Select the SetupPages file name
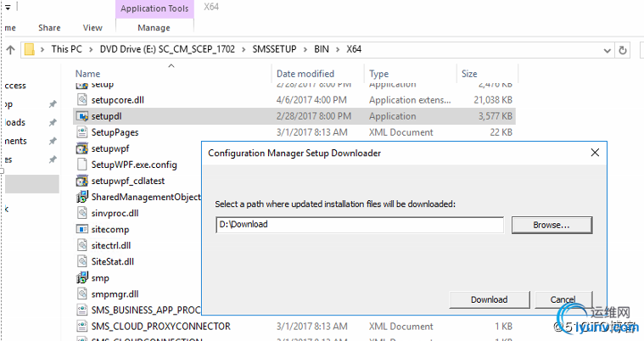 [x=115, y=132]
